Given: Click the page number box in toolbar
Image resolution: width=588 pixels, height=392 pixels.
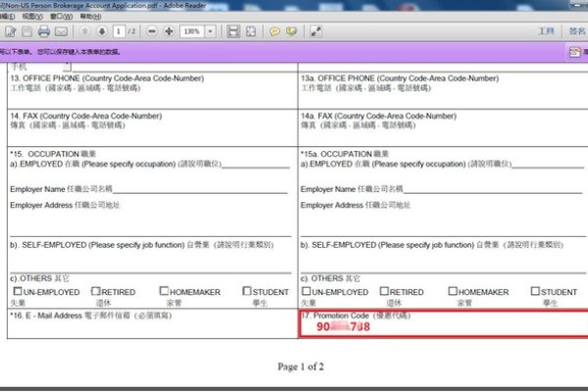Looking at the screenshot, I should [120, 32].
